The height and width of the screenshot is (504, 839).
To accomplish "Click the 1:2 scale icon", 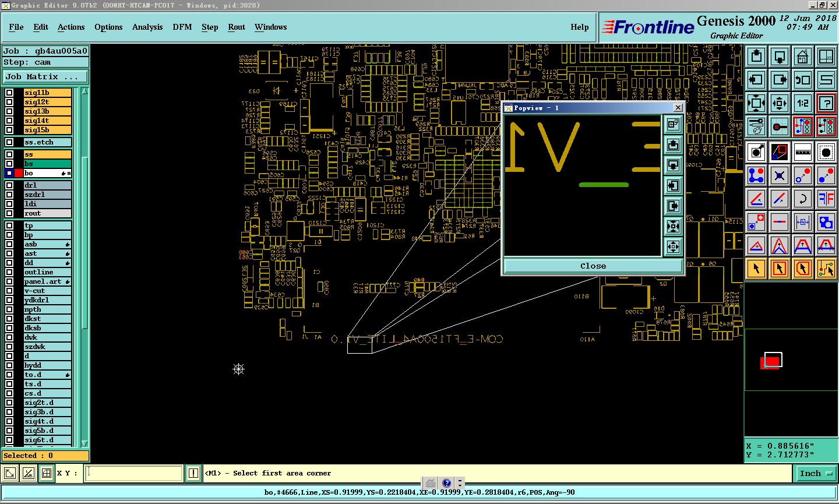I will click(803, 103).
